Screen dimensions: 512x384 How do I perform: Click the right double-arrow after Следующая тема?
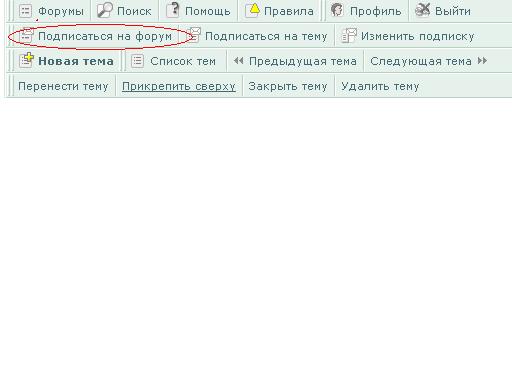click(x=482, y=61)
